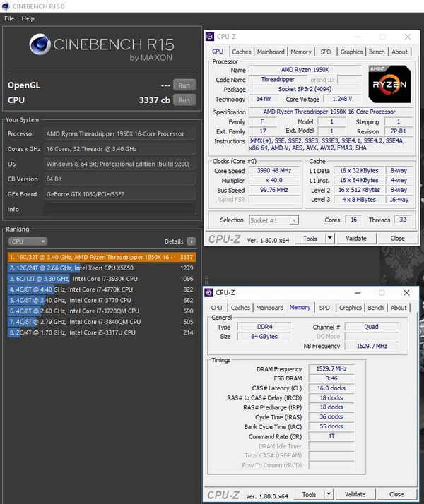Click CAS# Latency value 16.0 clocks

[x=331, y=388]
